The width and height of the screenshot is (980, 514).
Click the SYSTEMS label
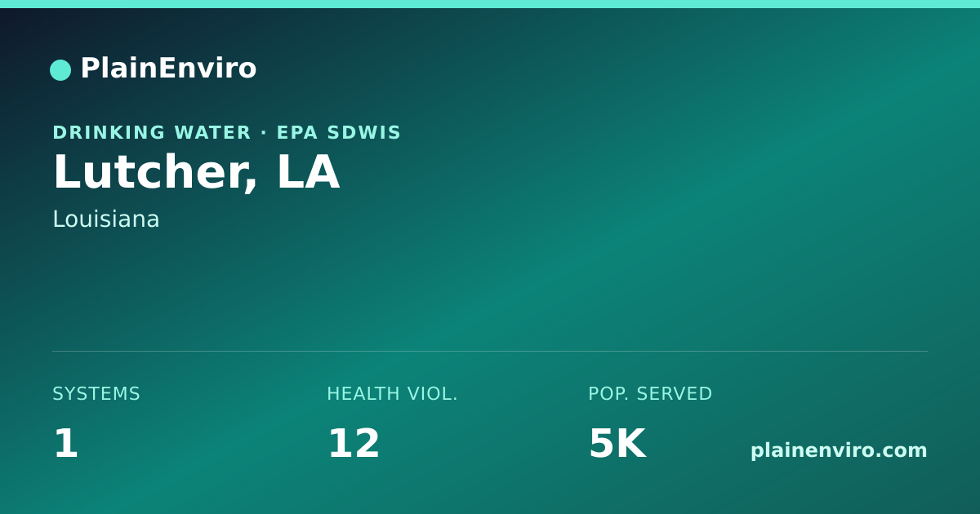tap(96, 394)
